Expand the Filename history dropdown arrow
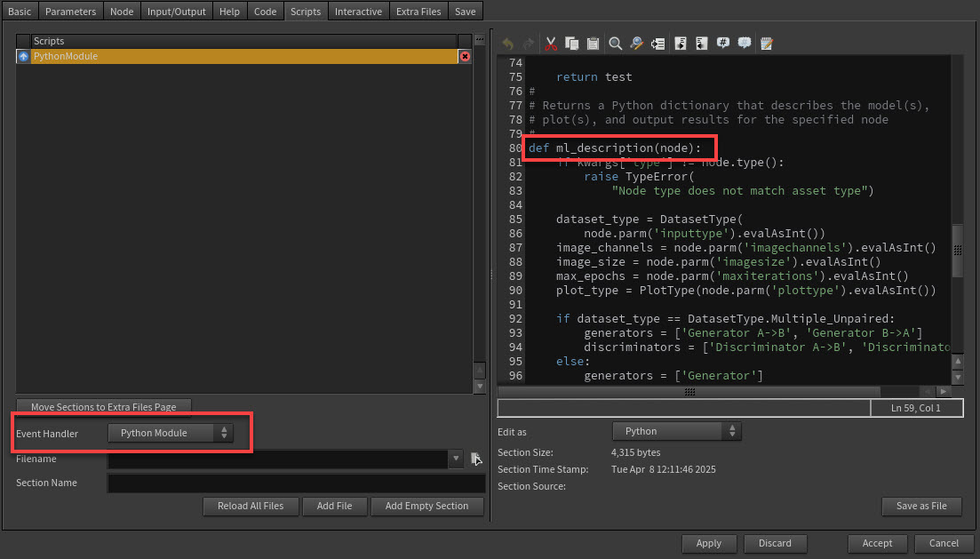 [x=457, y=459]
